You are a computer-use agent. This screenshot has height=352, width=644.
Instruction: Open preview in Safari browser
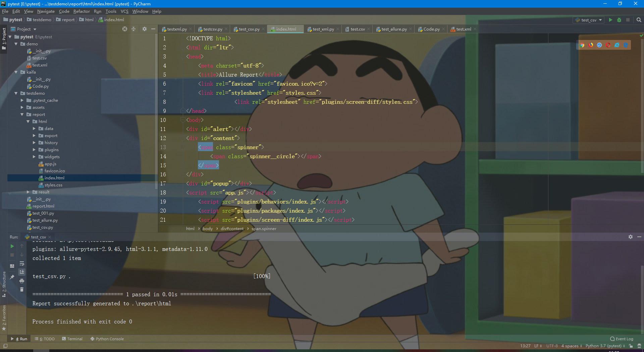(x=599, y=45)
